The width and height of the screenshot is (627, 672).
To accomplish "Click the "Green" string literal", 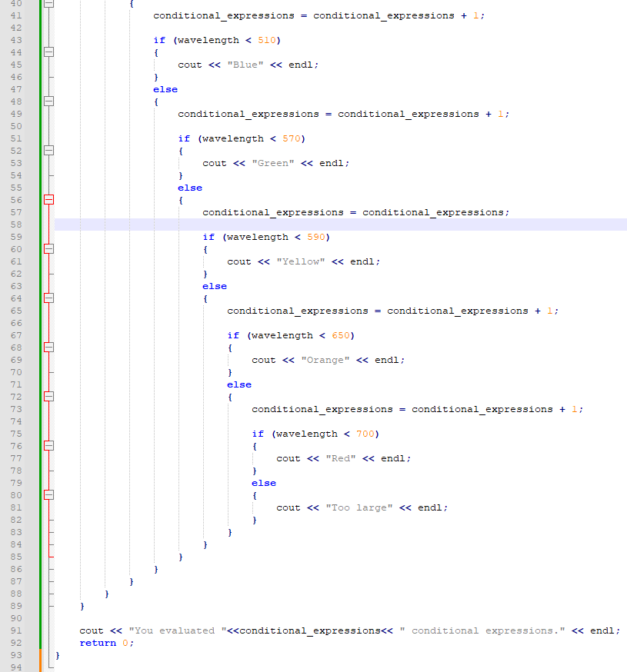I will [x=273, y=163].
